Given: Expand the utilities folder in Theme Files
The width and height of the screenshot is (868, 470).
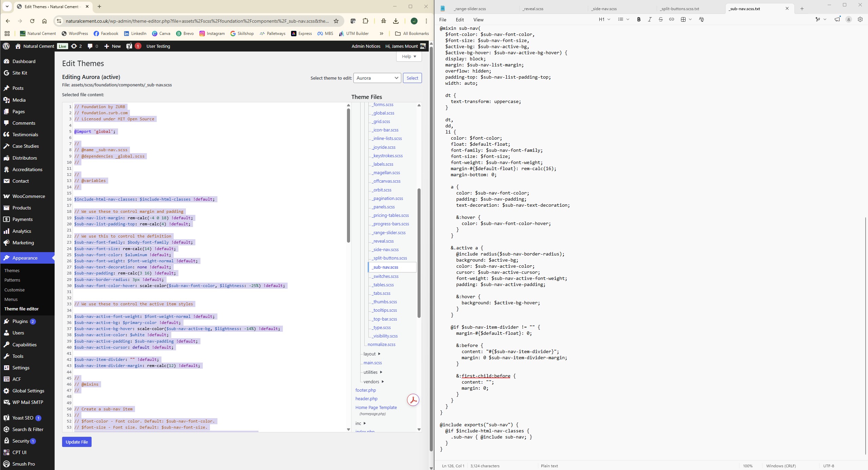Looking at the screenshot, I should click(x=373, y=372).
